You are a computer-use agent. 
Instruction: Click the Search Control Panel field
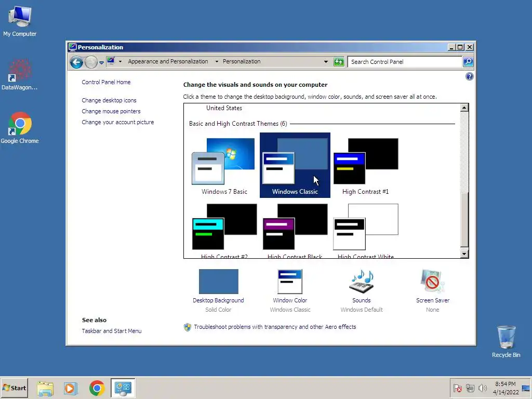[x=405, y=62]
